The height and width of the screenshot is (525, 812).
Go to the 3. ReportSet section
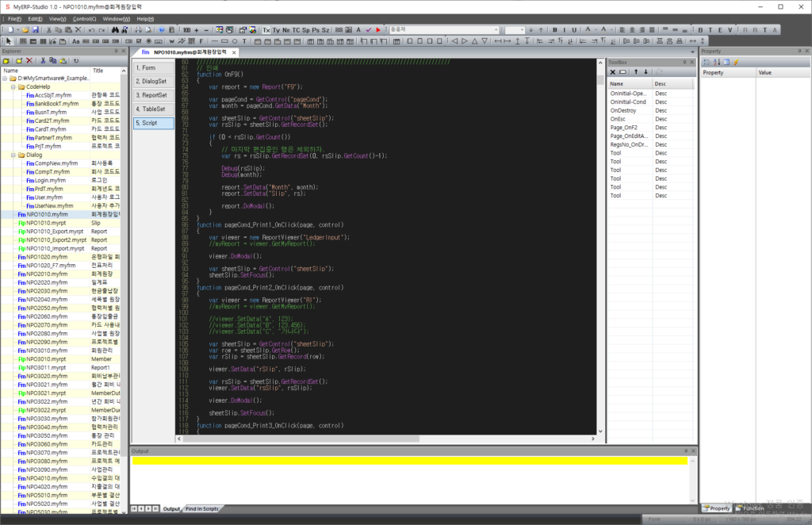[154, 95]
